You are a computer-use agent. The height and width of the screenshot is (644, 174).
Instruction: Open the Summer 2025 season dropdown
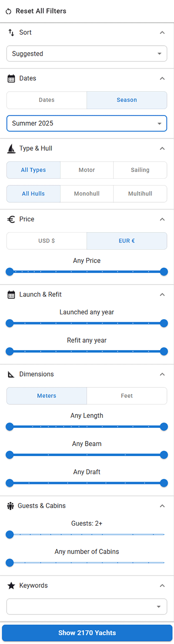87,123
